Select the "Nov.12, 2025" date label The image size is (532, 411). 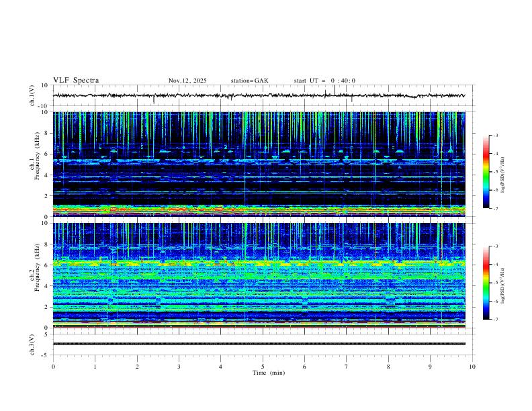point(187,81)
